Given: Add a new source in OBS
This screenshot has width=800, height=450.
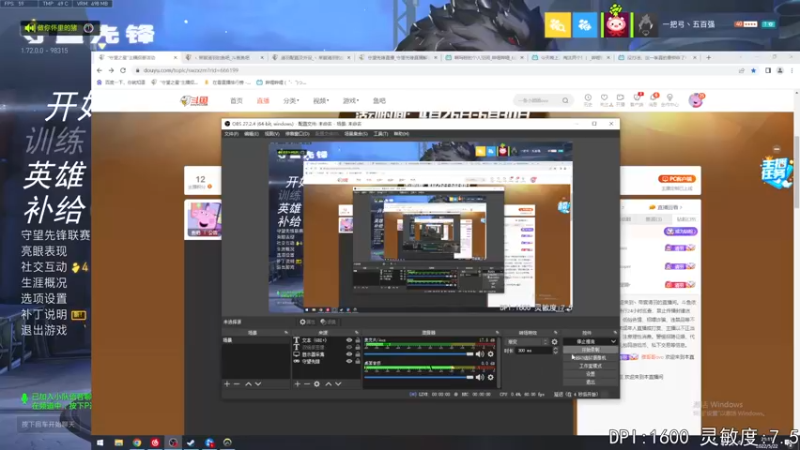Looking at the screenshot, I should [297, 384].
